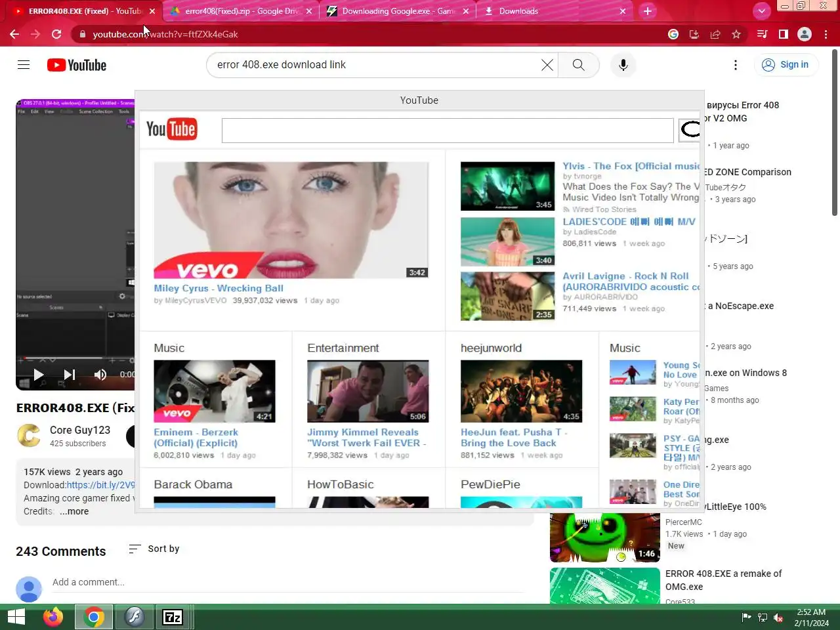Open 7-Zip from taskbar
Image resolution: width=840 pixels, height=630 pixels.
(173, 617)
